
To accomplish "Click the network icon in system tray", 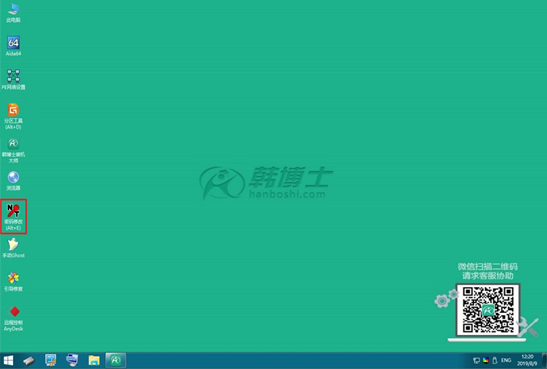I will tap(476, 361).
